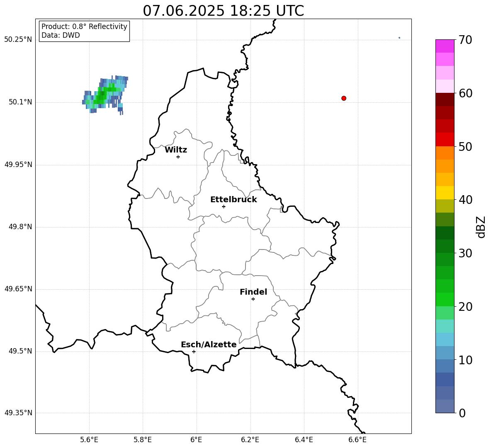Click the Esch/Alzette station cross marker
This screenshot has width=491, height=448.
coord(194,351)
